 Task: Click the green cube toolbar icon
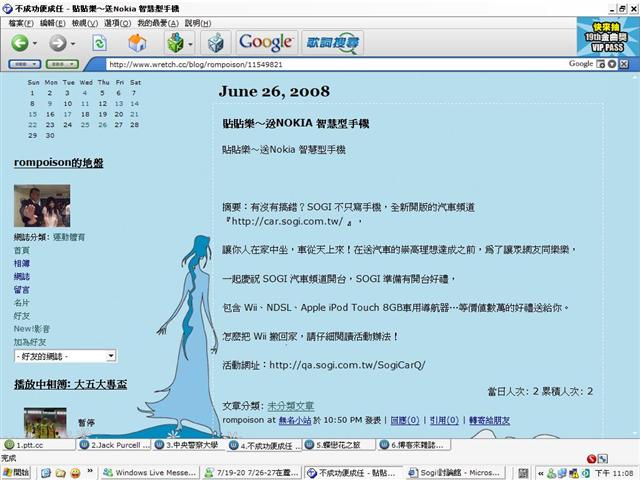176,42
